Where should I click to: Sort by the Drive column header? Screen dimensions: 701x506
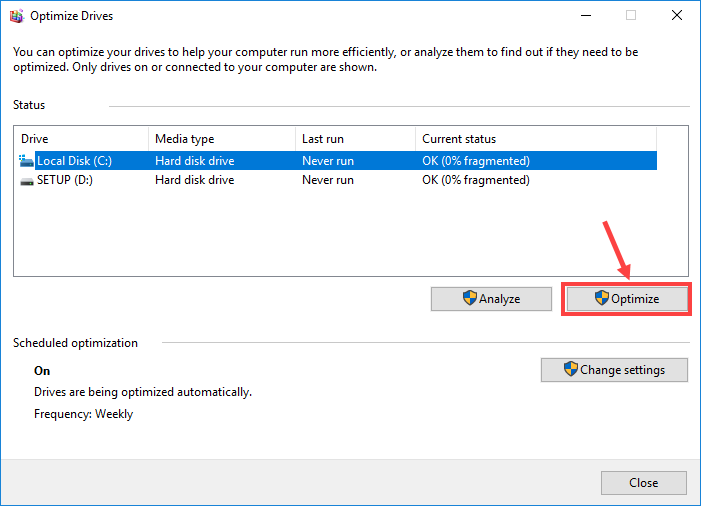pyautogui.click(x=82, y=139)
